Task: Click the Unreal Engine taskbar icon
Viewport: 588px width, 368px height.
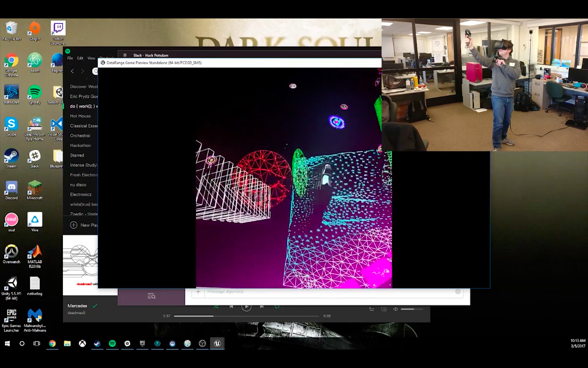Action: point(217,343)
